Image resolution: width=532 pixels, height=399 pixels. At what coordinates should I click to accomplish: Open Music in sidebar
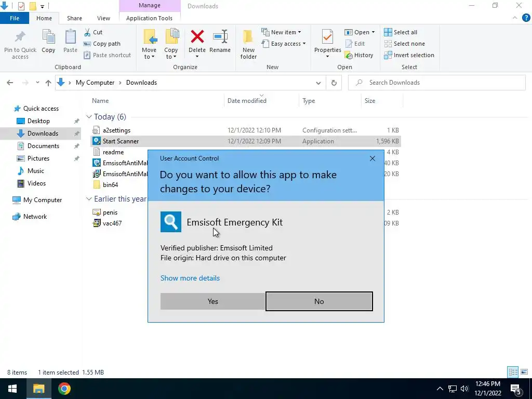click(36, 171)
